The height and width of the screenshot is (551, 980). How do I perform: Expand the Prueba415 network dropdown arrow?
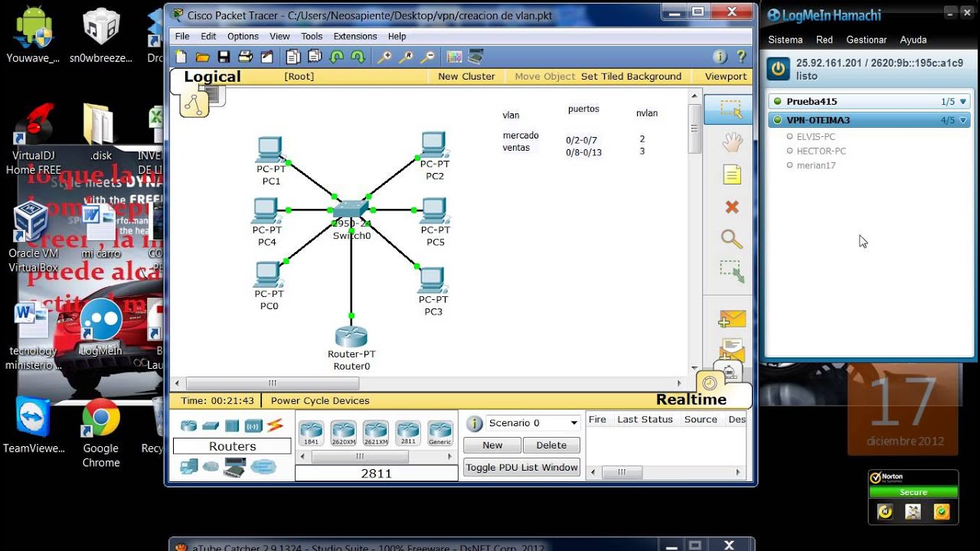point(964,101)
